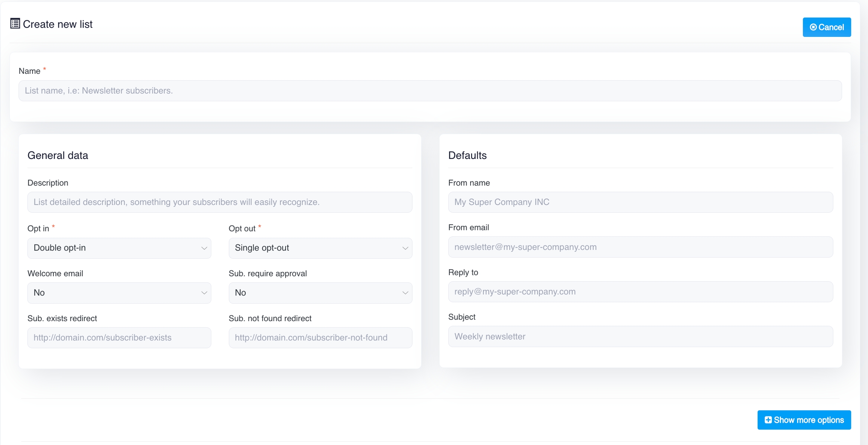
Task: Select the Sub. not found redirect field
Action: (320, 338)
